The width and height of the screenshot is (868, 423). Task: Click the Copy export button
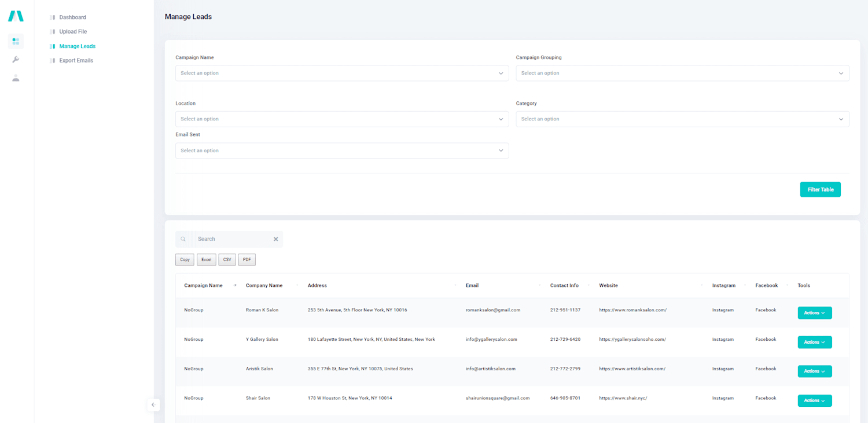[x=185, y=260]
